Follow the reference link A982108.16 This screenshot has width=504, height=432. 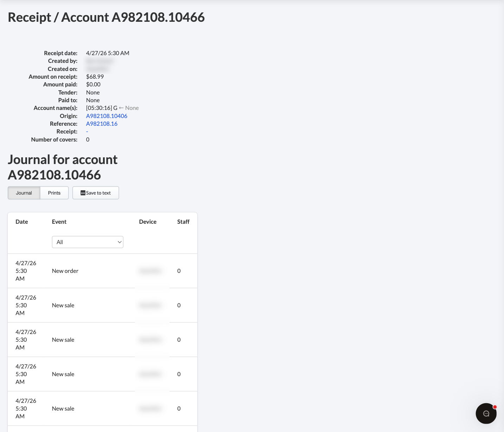click(x=102, y=124)
